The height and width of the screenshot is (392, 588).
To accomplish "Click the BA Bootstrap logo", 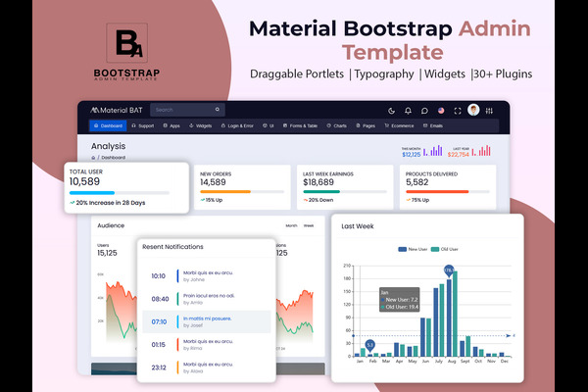I will click(x=126, y=52).
